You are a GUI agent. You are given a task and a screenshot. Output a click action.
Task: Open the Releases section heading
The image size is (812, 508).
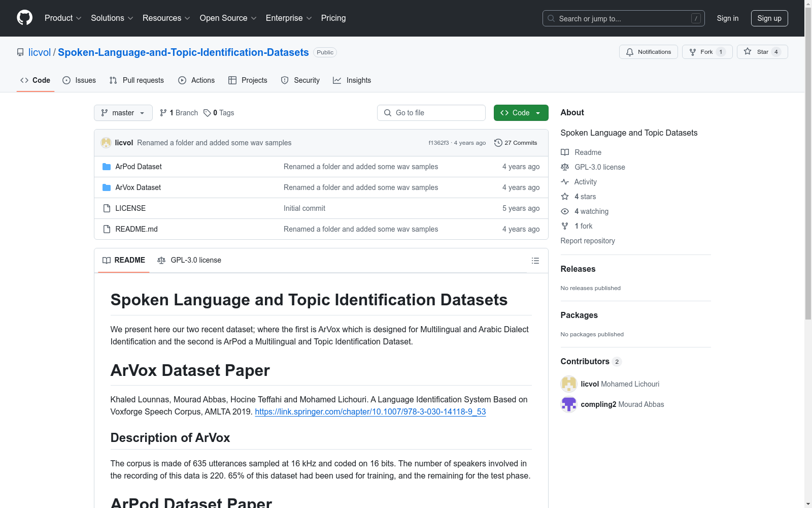click(578, 269)
